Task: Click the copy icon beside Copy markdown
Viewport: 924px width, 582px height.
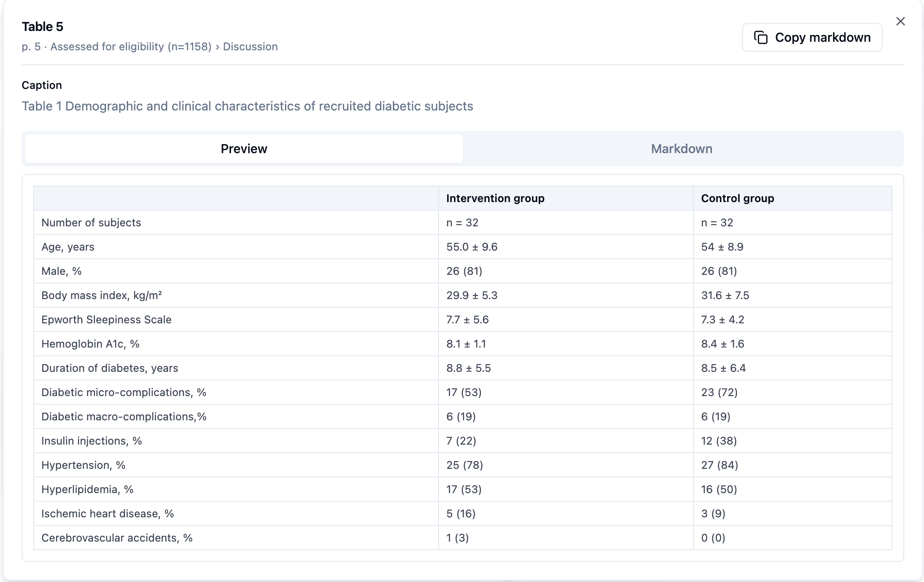Action: (x=760, y=37)
